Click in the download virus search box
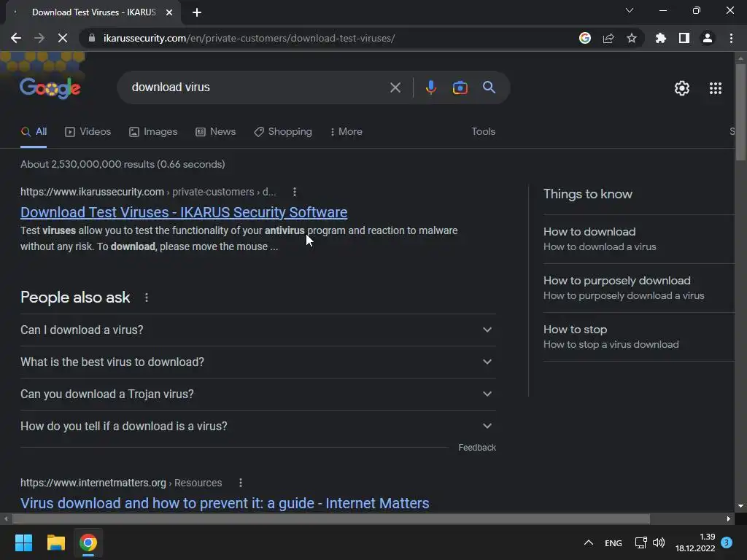Image resolution: width=747 pixels, height=560 pixels. tap(258, 87)
